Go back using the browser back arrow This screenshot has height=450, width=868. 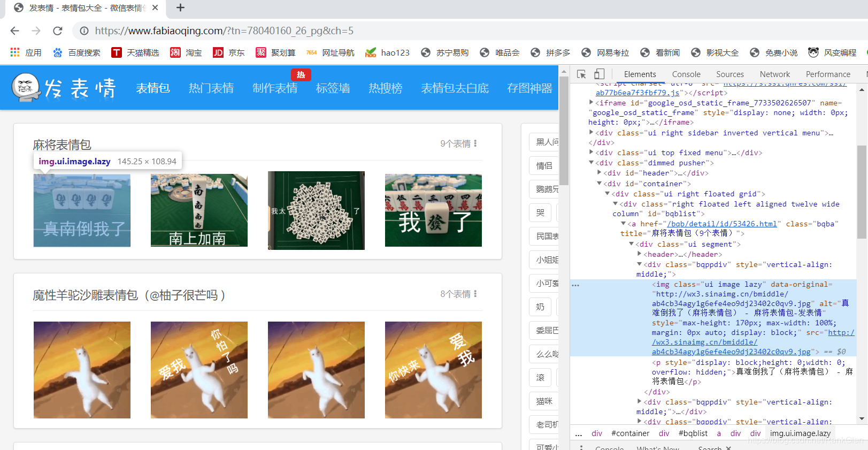pos(15,31)
